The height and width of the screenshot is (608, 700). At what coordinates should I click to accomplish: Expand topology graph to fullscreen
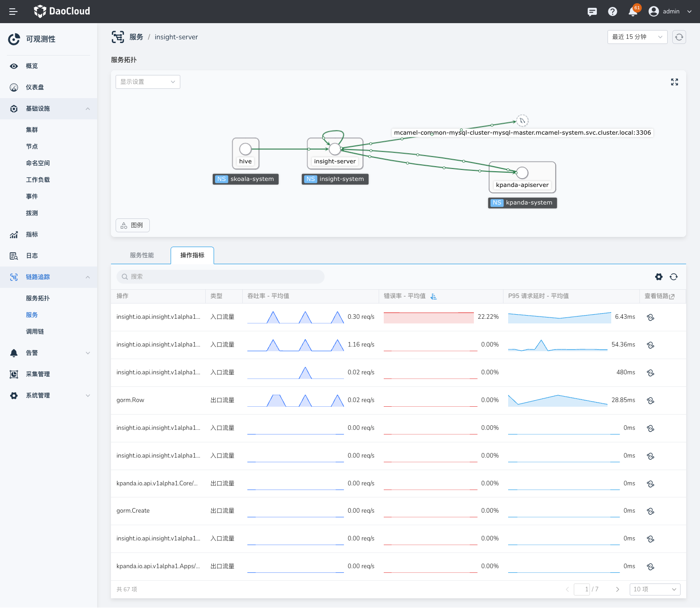[675, 82]
